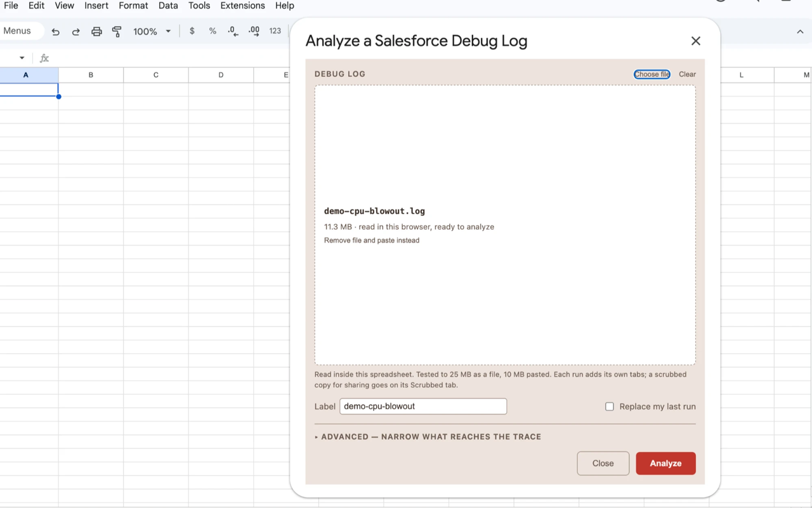Image resolution: width=812 pixels, height=508 pixels.
Task: Select column D header
Action: [221, 75]
